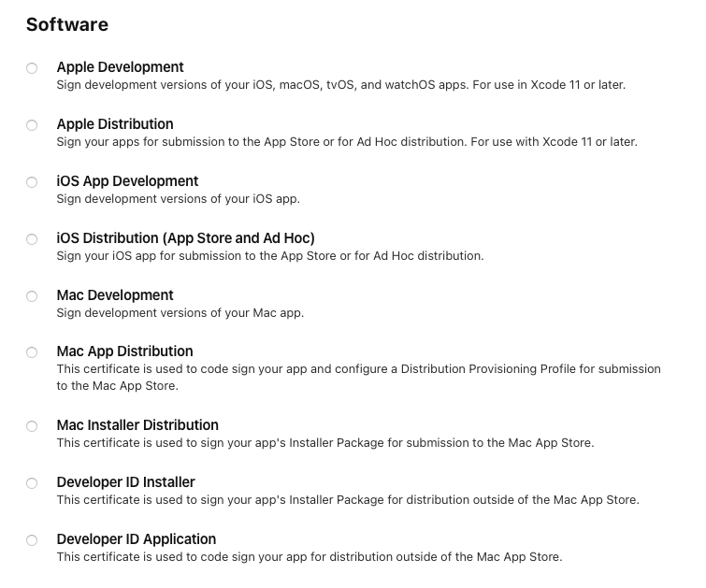Click description 'Installer Package for distribution outside of the Mac App Store'
Viewport: 706px width, 588px height.
pos(348,500)
